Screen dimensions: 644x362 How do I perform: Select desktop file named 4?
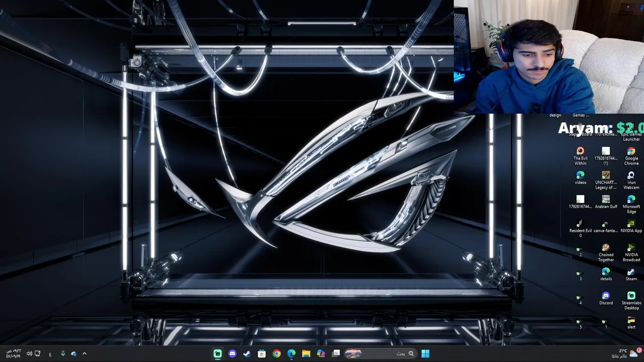(580, 300)
